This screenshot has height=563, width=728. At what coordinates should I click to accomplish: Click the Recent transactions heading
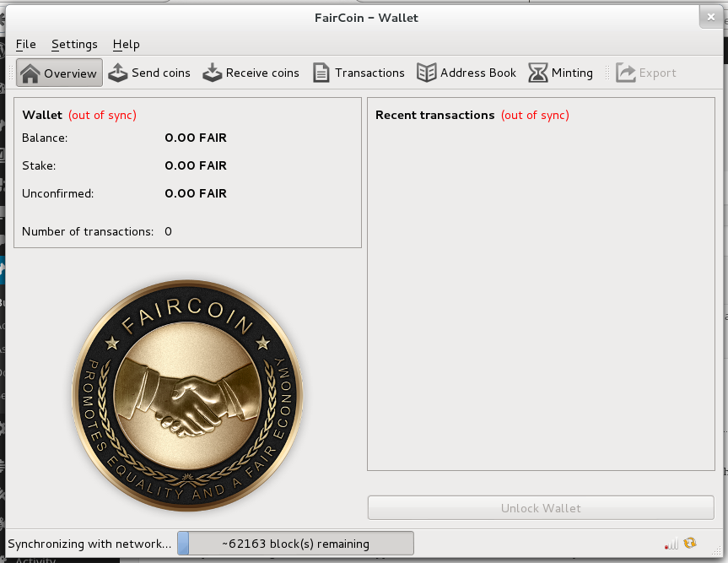pyautogui.click(x=435, y=115)
